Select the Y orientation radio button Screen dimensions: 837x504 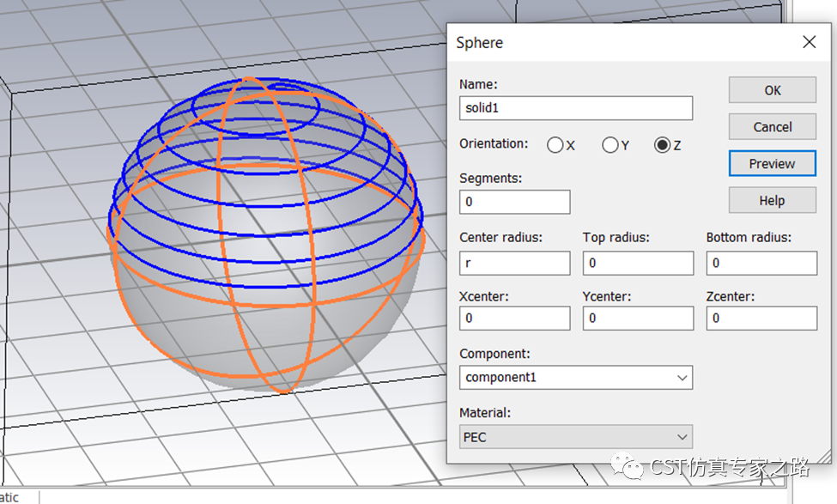point(610,145)
